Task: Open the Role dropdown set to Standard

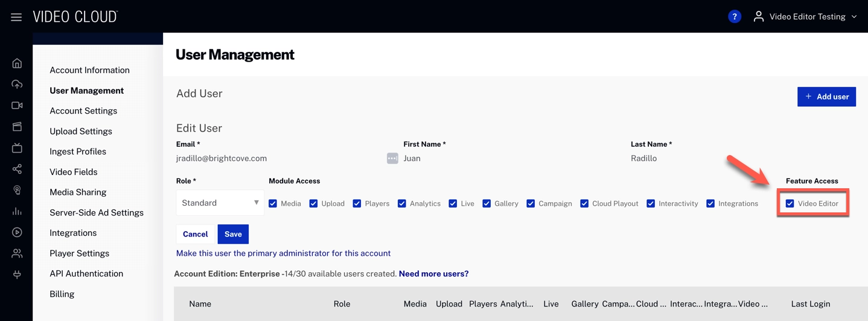Action: pyautogui.click(x=220, y=203)
